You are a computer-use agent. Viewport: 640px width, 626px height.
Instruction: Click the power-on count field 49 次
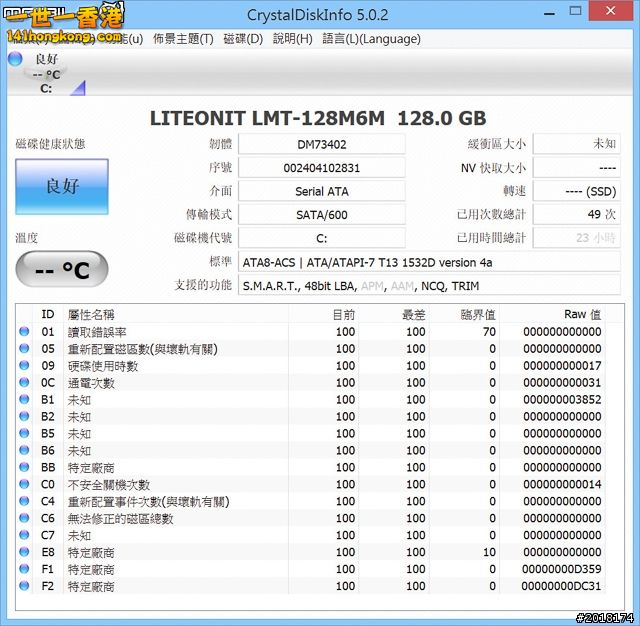pos(577,214)
